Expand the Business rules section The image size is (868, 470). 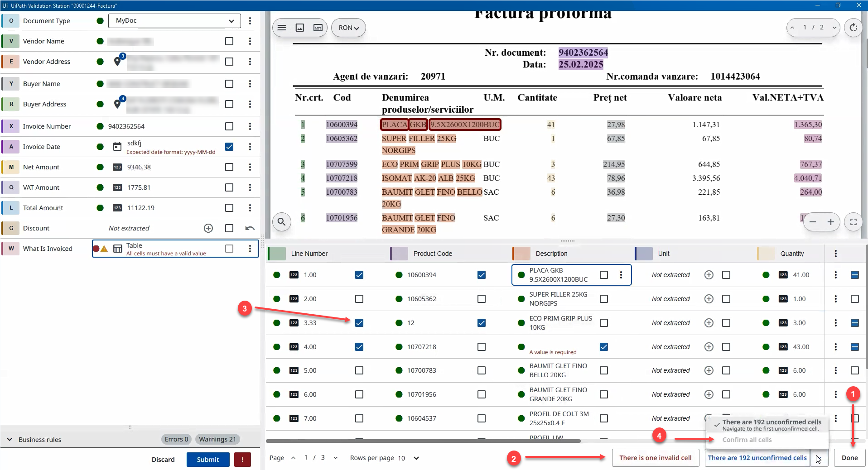click(x=10, y=440)
